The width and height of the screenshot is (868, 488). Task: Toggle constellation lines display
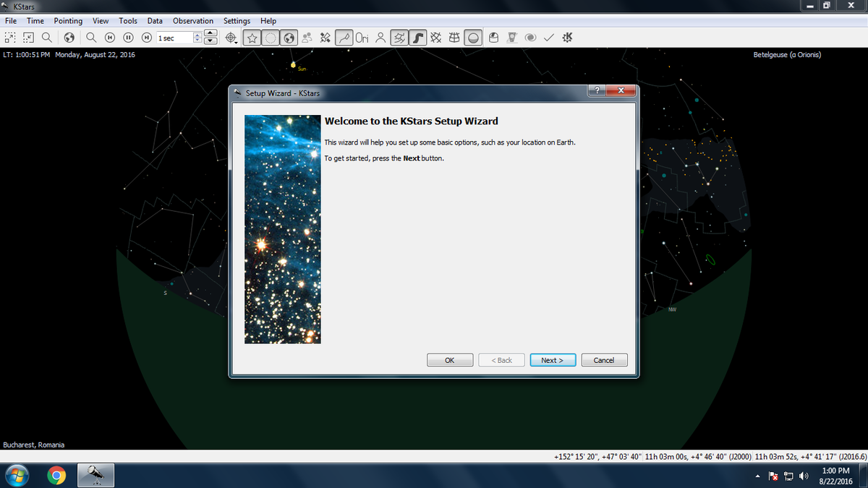[x=344, y=38]
